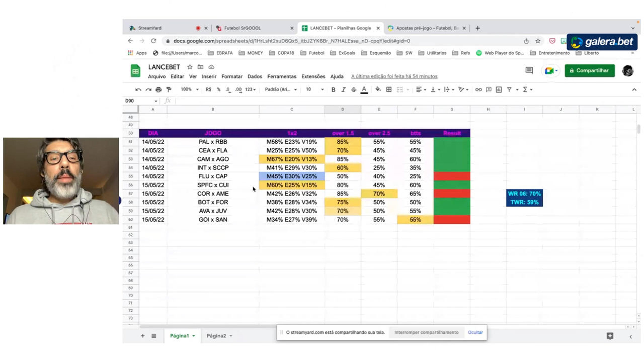Bookmark this page with star icon

(x=538, y=41)
